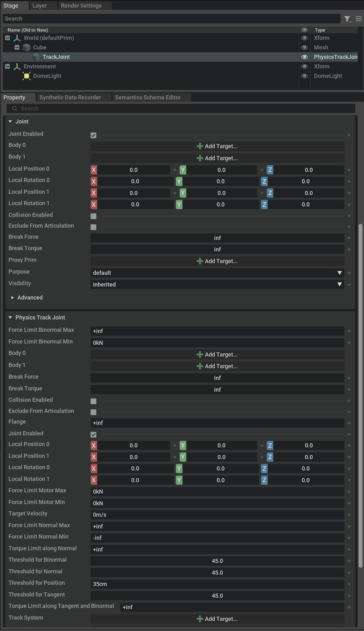This screenshot has width=364, height=631.
Task: Click Threshold for Normal value slider
Action: click(217, 573)
